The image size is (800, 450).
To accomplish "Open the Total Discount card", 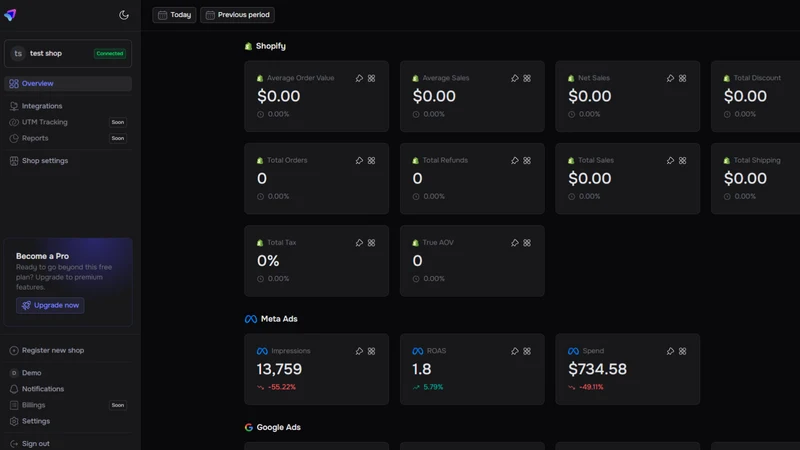I will (x=756, y=96).
